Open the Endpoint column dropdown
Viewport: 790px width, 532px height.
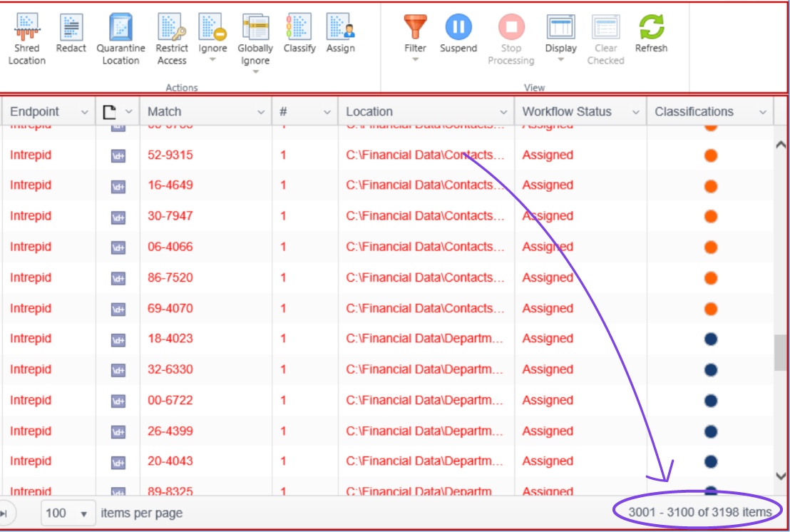coord(84,113)
